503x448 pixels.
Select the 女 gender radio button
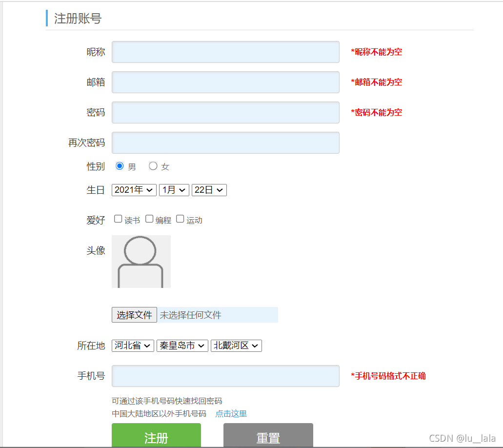tap(153, 166)
